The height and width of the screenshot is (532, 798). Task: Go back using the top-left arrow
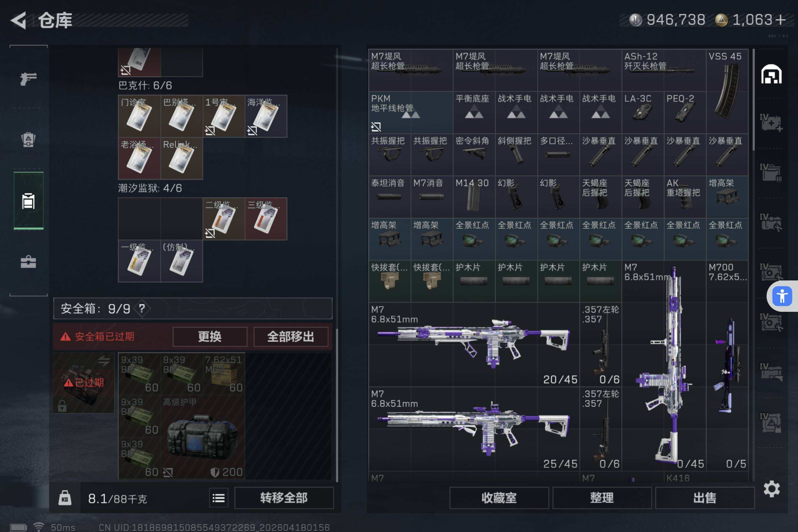[x=19, y=20]
